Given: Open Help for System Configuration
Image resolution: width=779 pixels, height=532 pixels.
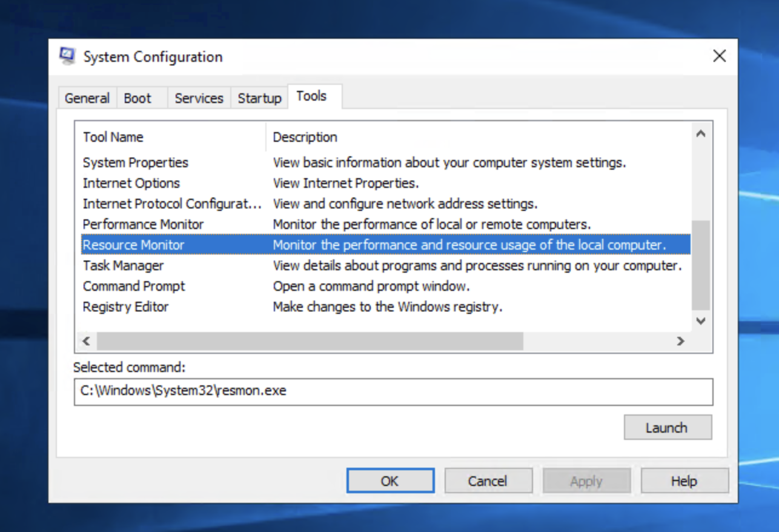Looking at the screenshot, I should 684,481.
